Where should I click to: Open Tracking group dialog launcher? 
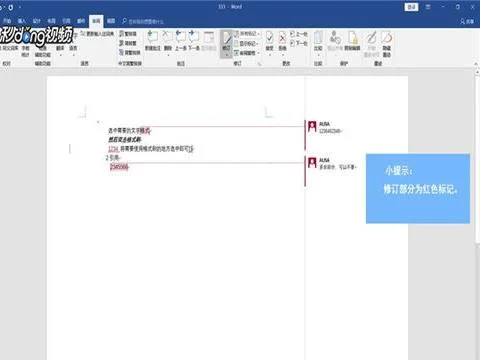[x=259, y=63]
